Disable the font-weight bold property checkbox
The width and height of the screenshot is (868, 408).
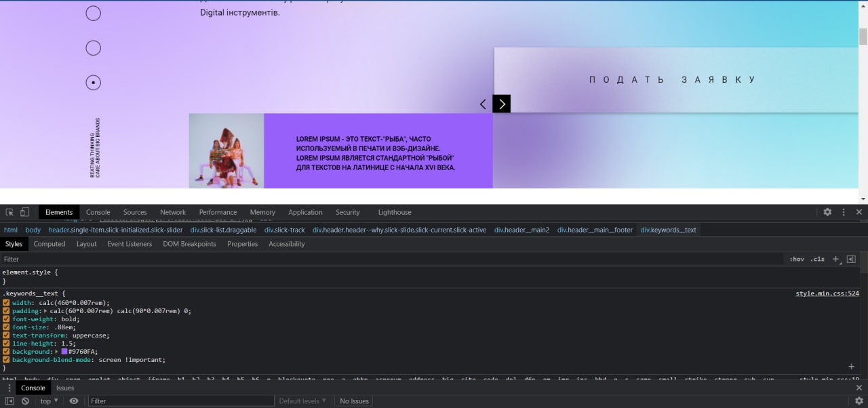6,319
